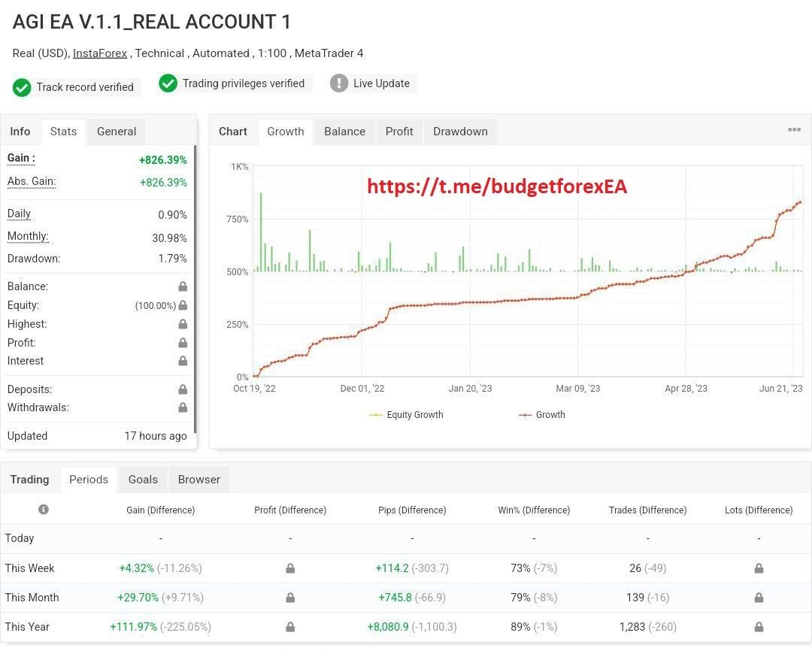Switch to the Drawdown chart tab
This screenshot has width=812, height=651.
point(460,132)
